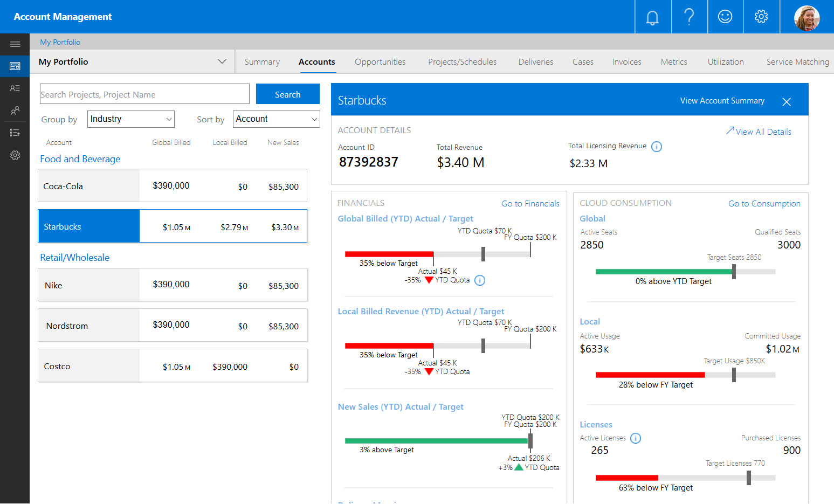
Task: Click the Global cloud consumption heading
Action: pos(592,219)
